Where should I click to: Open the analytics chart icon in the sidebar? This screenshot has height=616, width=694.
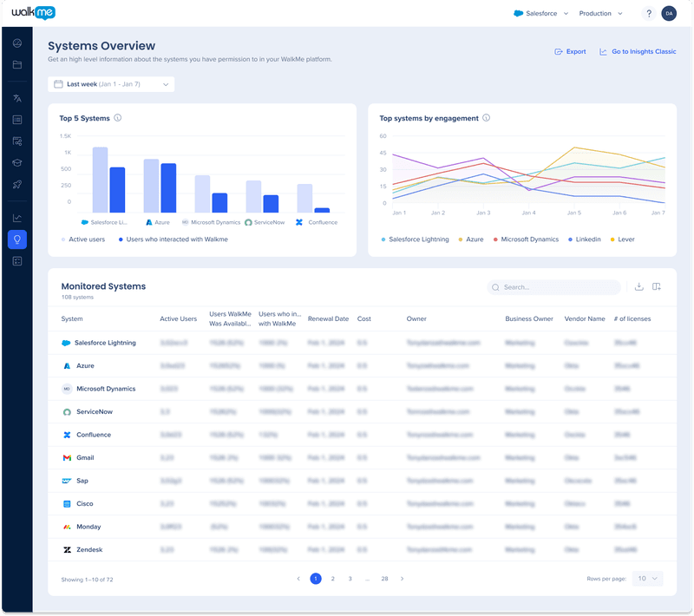(x=17, y=217)
